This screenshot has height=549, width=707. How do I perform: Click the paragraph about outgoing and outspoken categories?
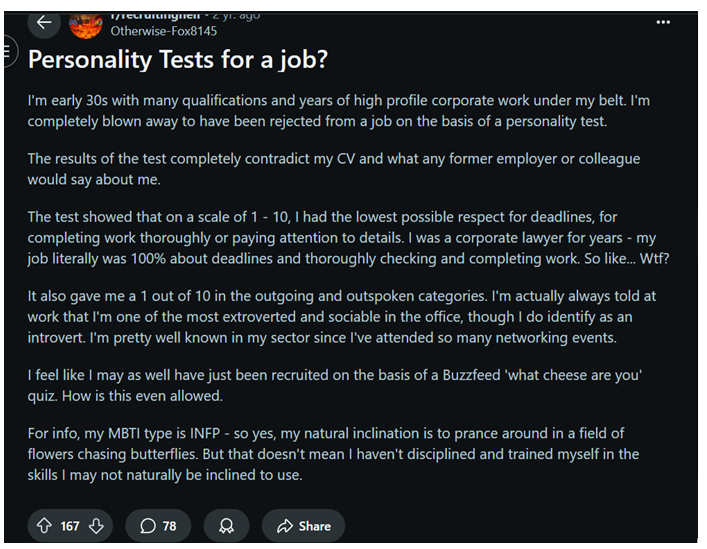point(342,317)
